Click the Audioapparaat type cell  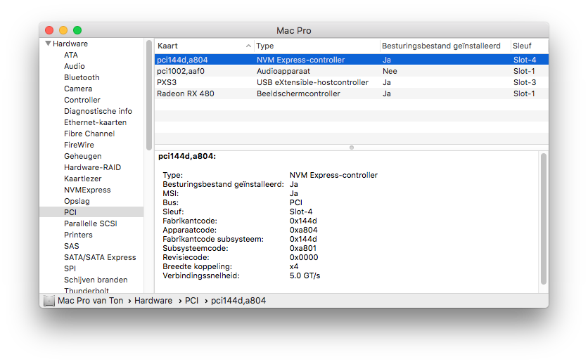(x=283, y=71)
